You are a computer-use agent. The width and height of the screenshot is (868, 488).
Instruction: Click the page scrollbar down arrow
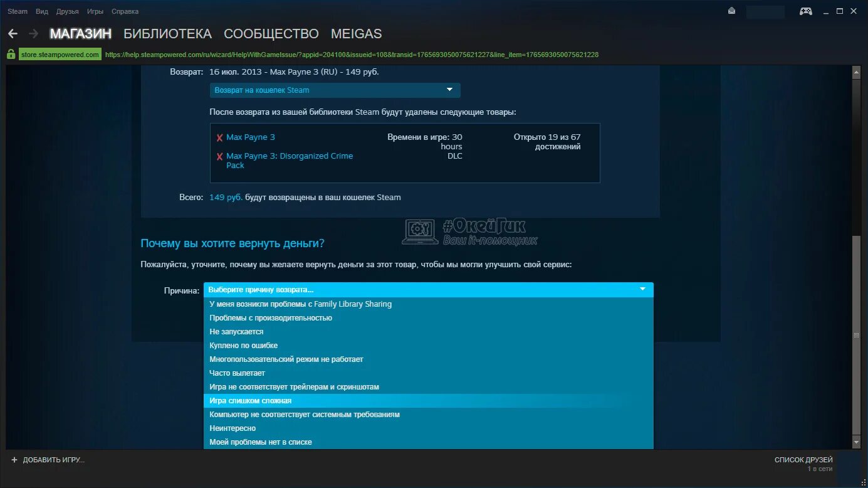857,443
